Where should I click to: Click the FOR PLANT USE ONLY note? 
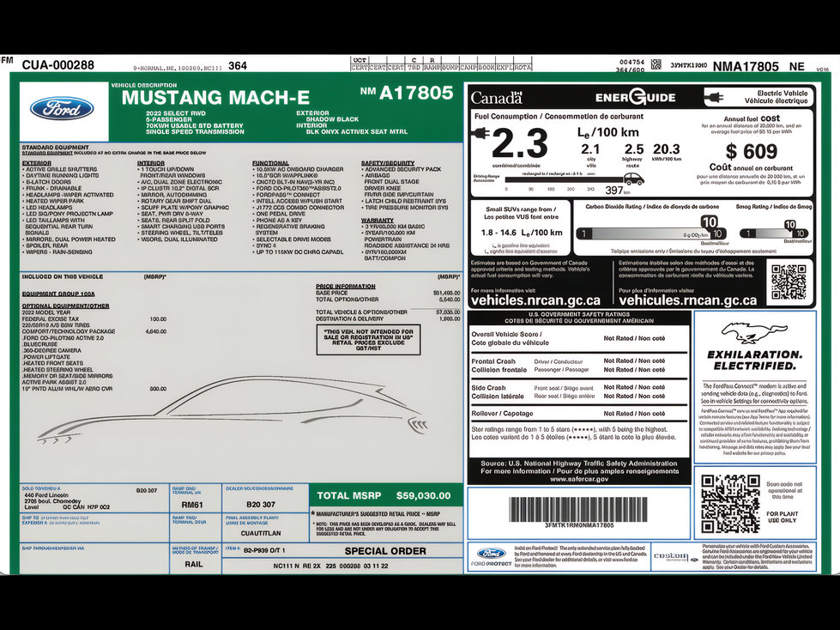(782, 517)
